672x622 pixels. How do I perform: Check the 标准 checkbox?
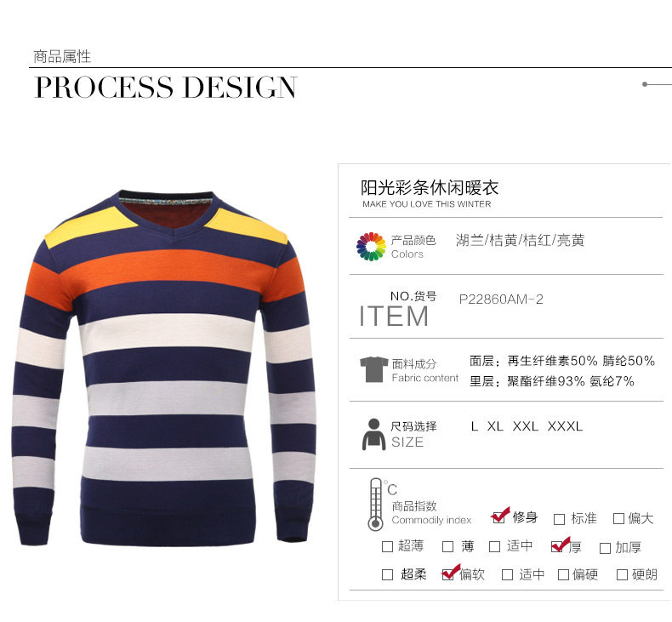point(559,520)
